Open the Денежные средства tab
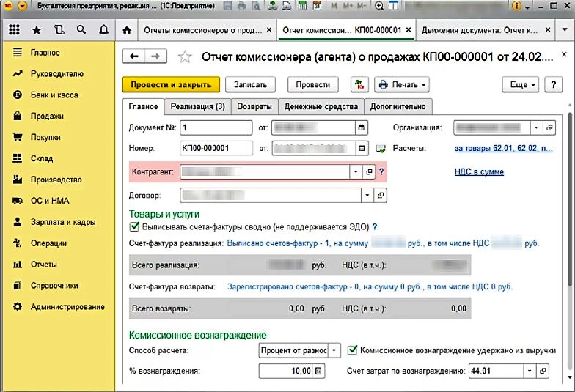This screenshot has height=392, width=575. pyautogui.click(x=321, y=106)
